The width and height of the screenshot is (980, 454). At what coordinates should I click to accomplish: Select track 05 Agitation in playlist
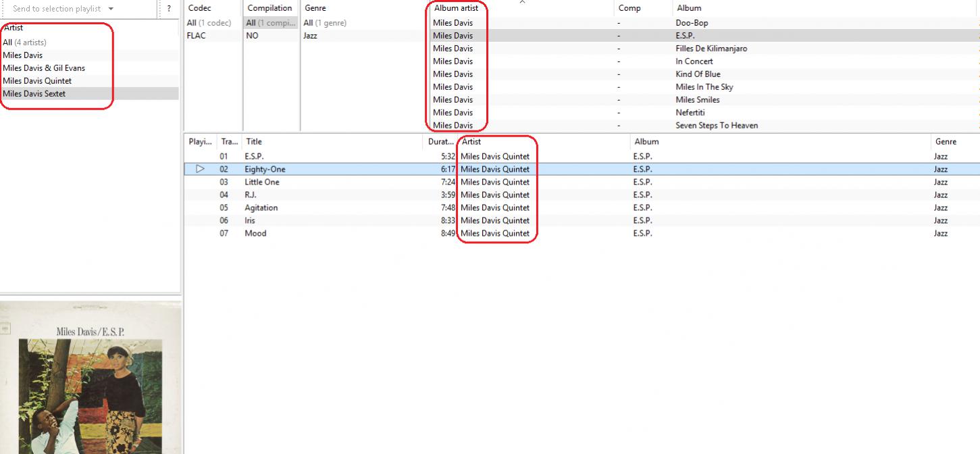(x=261, y=208)
